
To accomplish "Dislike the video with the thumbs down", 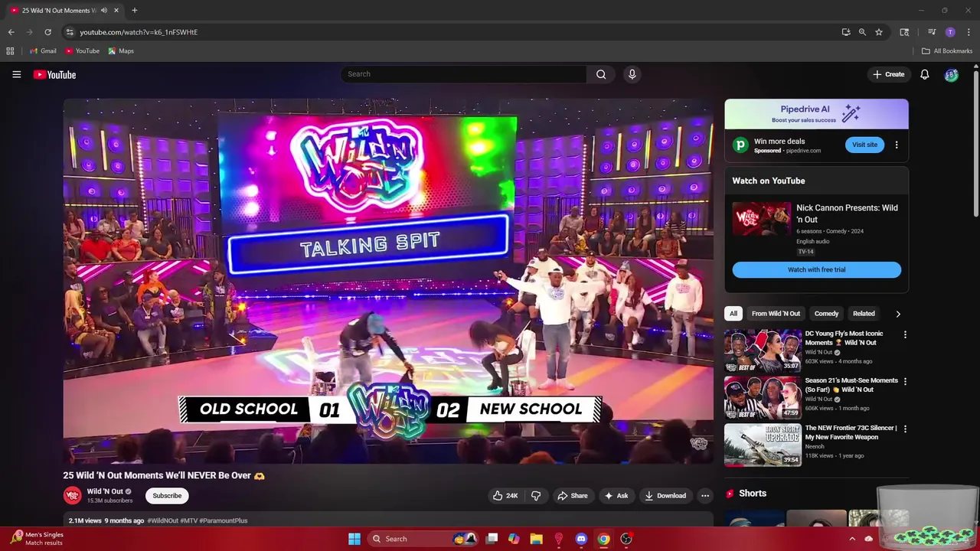I will click(x=536, y=496).
